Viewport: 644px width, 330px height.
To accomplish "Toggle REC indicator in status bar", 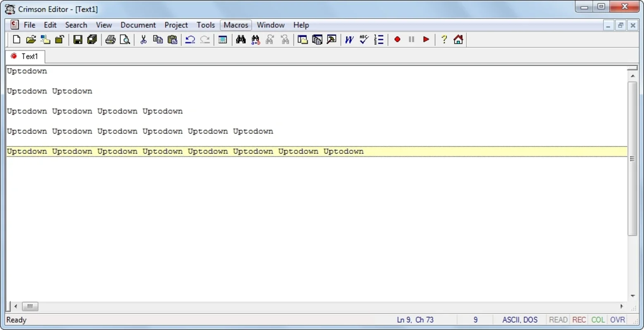I will (x=579, y=320).
